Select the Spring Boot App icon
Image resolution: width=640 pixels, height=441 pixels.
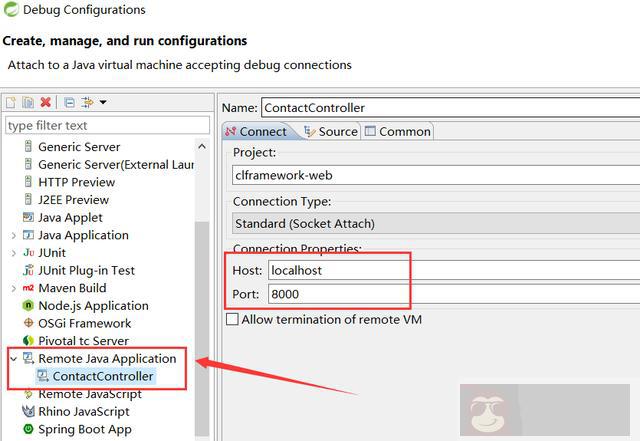click(x=29, y=429)
